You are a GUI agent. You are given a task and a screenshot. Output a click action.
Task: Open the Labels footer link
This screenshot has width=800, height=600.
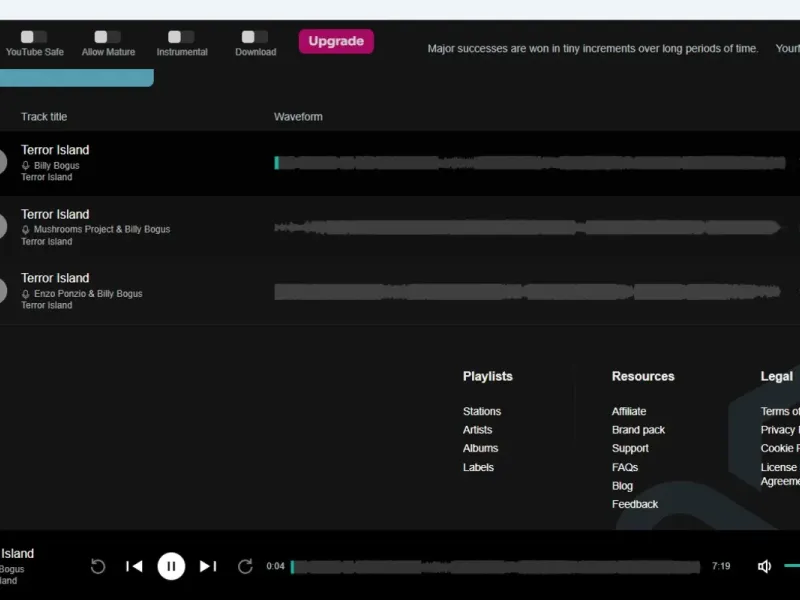[478, 467]
